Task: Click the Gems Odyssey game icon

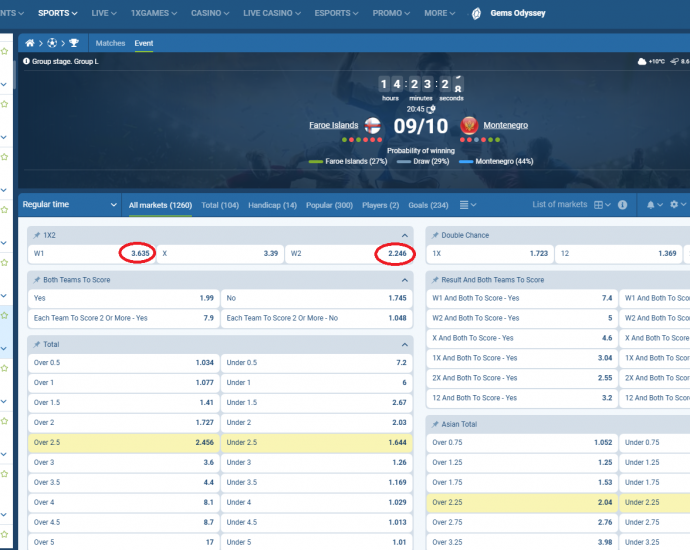Action: click(476, 14)
